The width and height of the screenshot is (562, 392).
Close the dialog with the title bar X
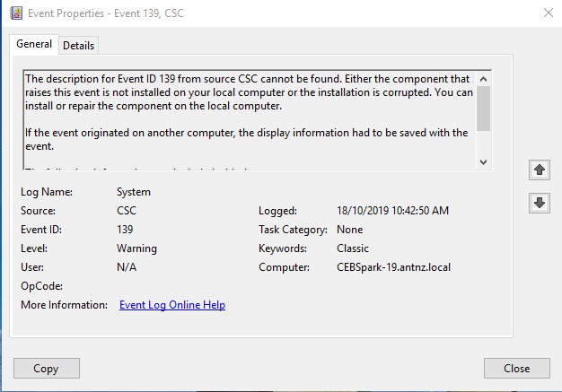[548, 13]
